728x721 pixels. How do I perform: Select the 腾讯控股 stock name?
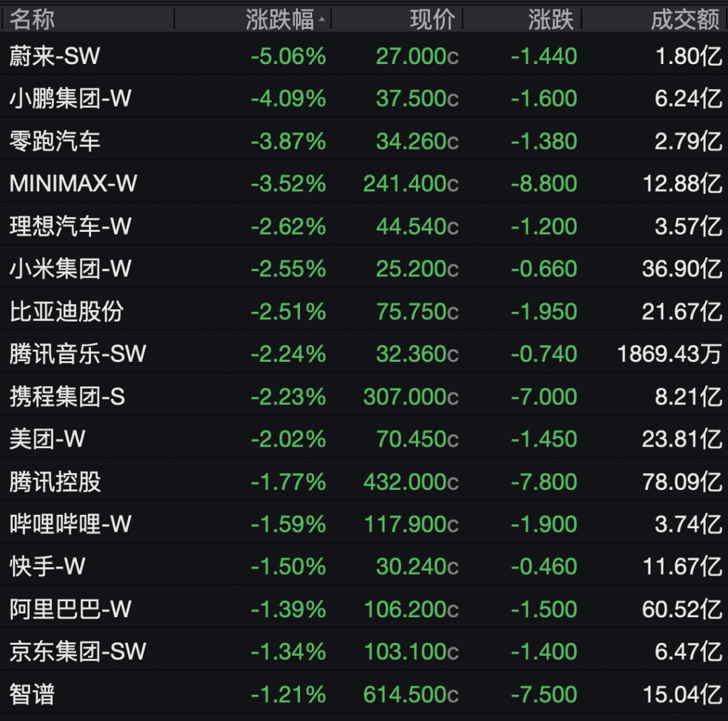coord(55,482)
